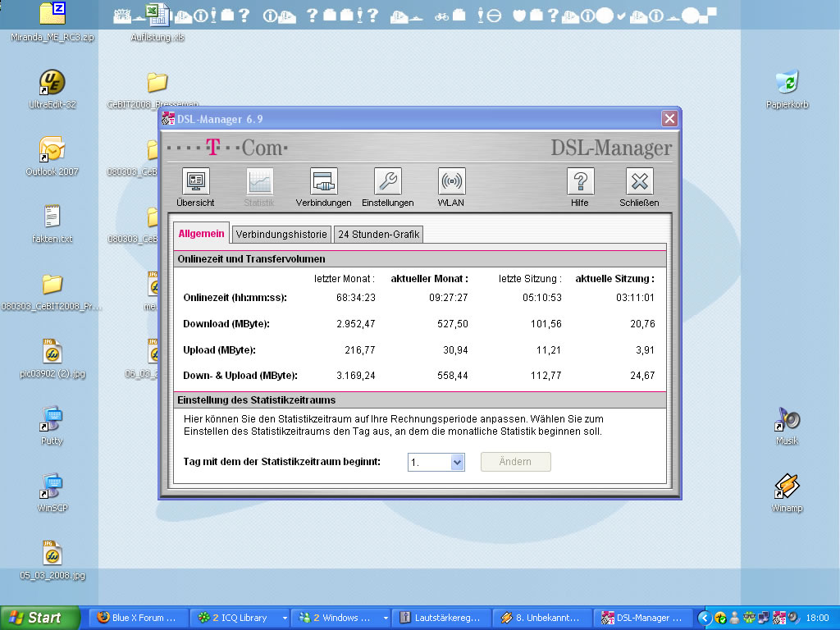Expand hidden system tray icons

[x=704, y=618]
